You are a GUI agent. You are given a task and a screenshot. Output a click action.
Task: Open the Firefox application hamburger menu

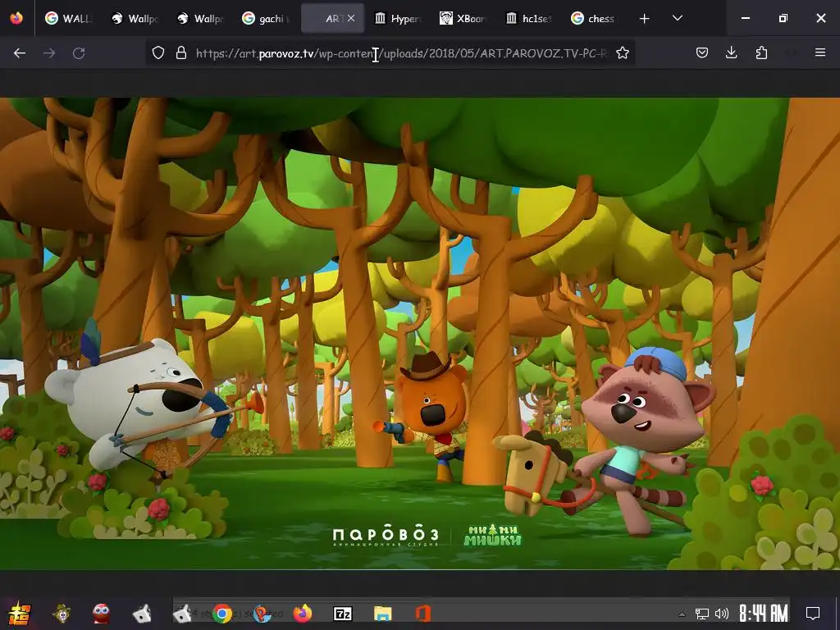820,53
